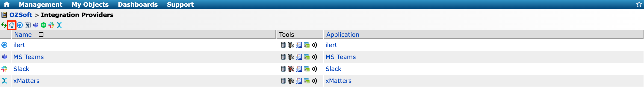Open the xMatters provider name link
644x96 pixels.
[26, 81]
